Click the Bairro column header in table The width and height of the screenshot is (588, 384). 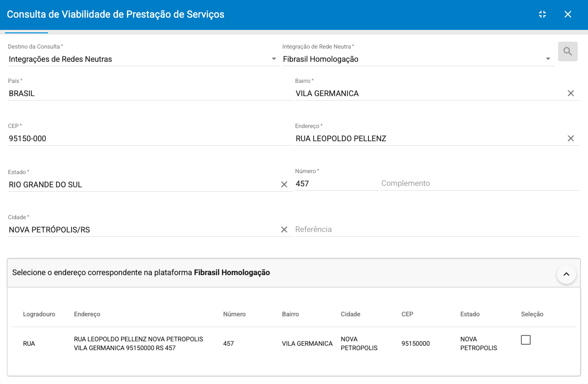pyautogui.click(x=290, y=314)
